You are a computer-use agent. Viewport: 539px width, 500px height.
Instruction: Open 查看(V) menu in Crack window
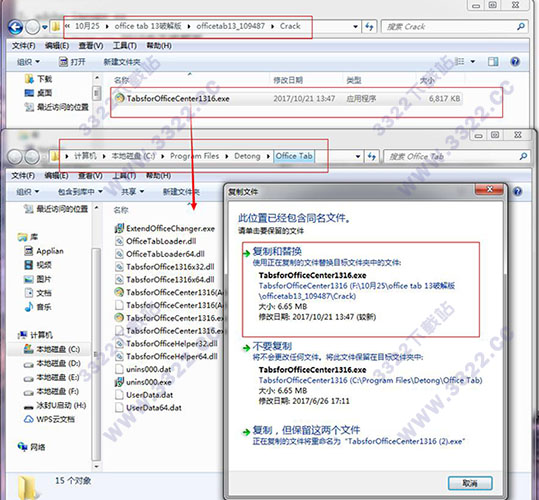click(91, 46)
